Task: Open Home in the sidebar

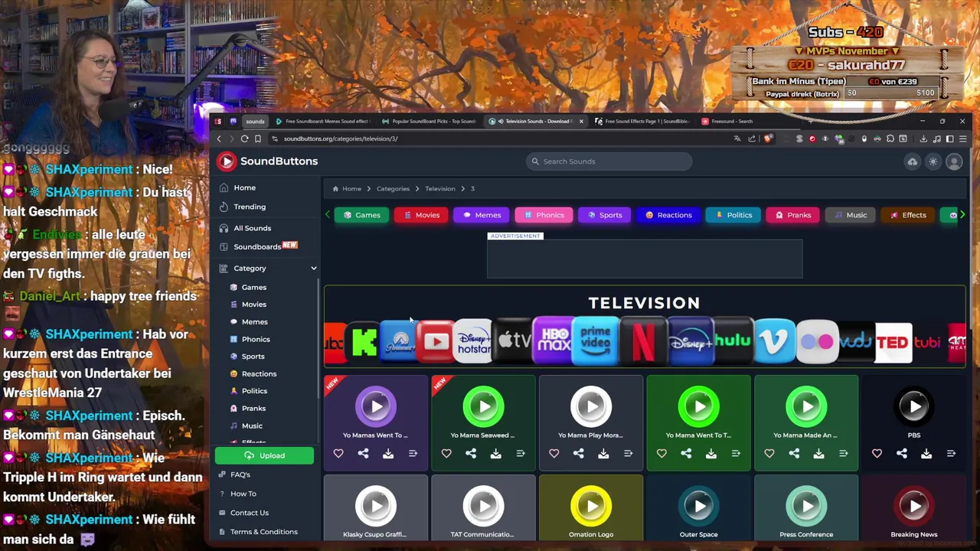Action: tap(244, 187)
